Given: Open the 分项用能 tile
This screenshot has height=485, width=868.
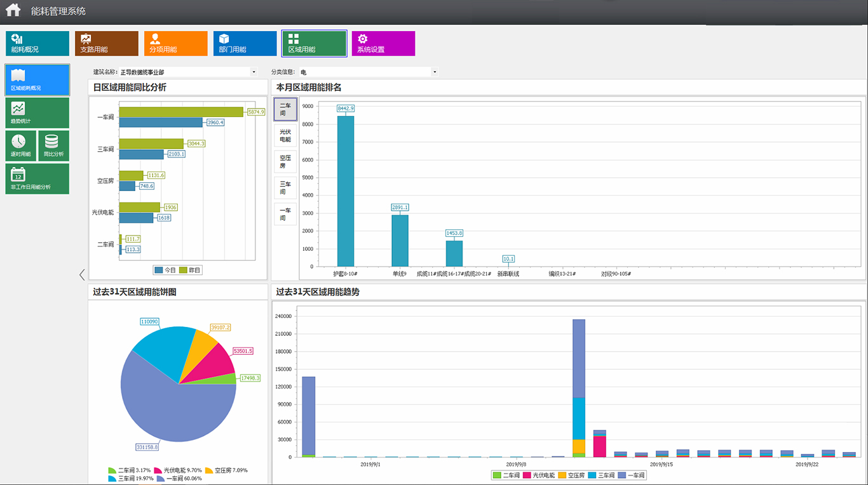Looking at the screenshot, I should click(176, 43).
